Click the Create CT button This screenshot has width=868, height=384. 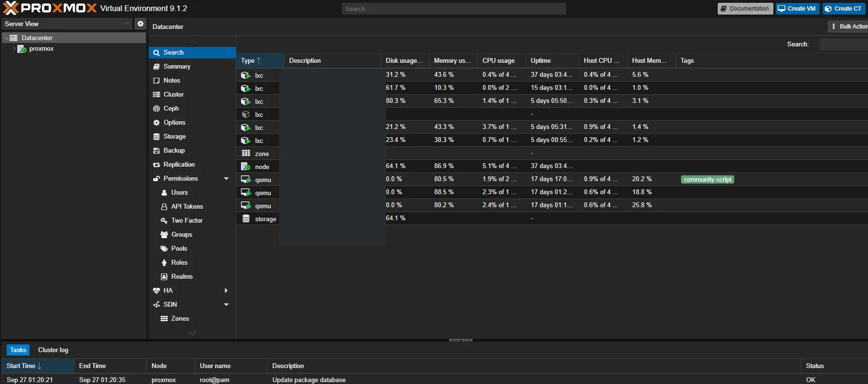click(844, 9)
